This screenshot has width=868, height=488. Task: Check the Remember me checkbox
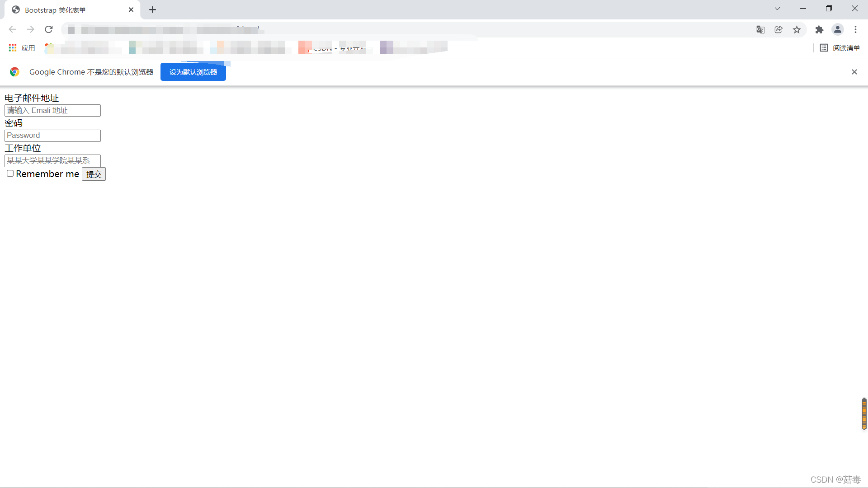click(x=10, y=174)
